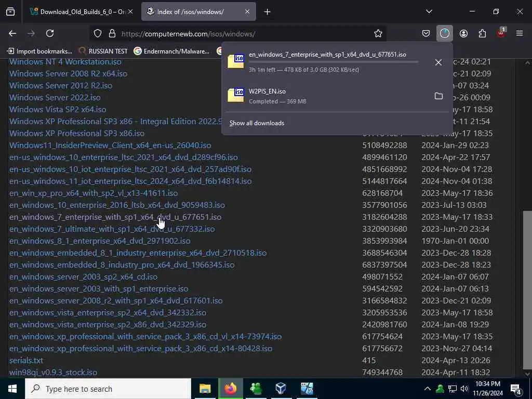Viewport: 532px width, 399px height.
Task: Open VirtualBox cube icon in taskbar
Action: [281, 389]
